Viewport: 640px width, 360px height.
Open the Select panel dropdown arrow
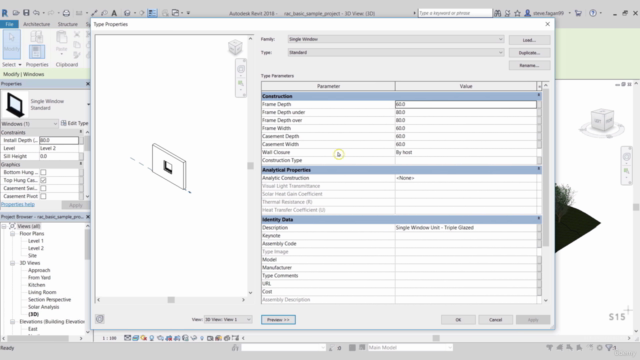(x=20, y=64)
